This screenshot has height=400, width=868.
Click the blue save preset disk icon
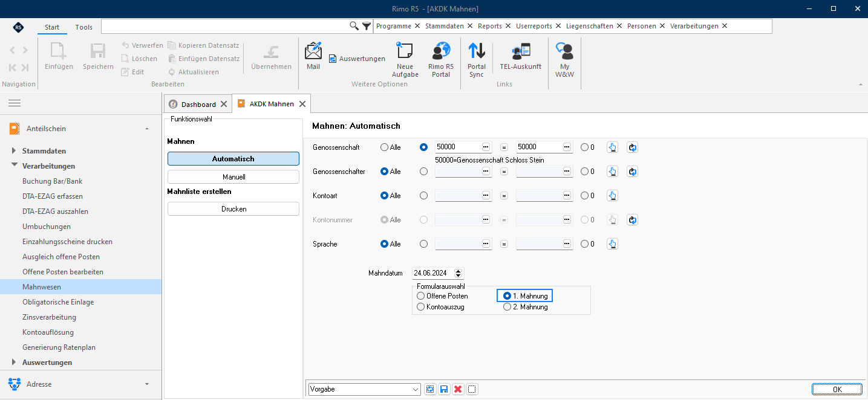point(444,389)
